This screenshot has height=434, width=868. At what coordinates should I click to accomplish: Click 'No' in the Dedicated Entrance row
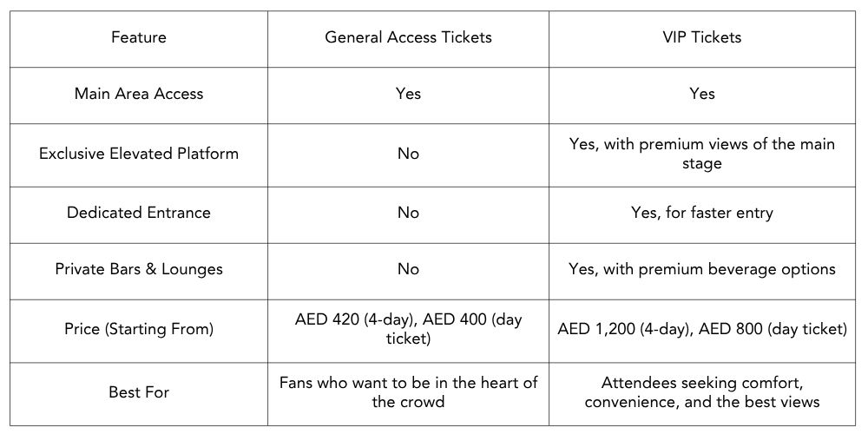(x=408, y=213)
